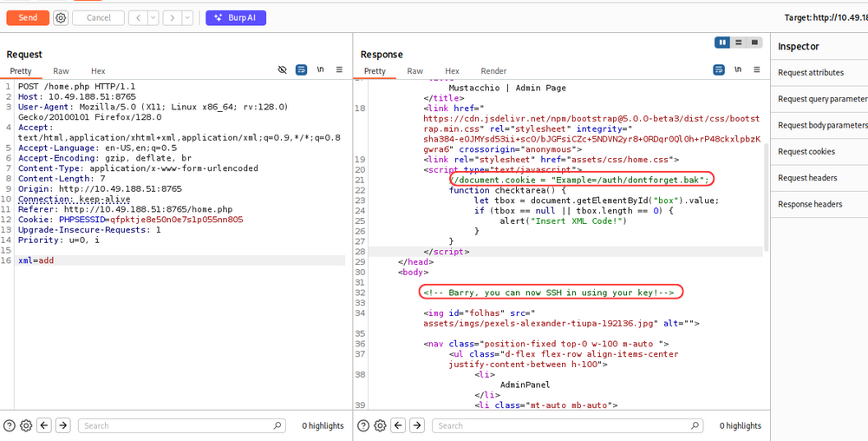This screenshot has width=868, height=441.
Task: Switch to the combined tab layout icon
Action: click(x=754, y=43)
